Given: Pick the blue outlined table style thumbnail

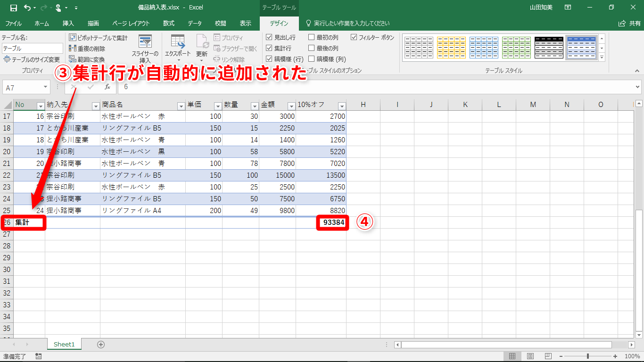Looking at the screenshot, I should [484, 48].
